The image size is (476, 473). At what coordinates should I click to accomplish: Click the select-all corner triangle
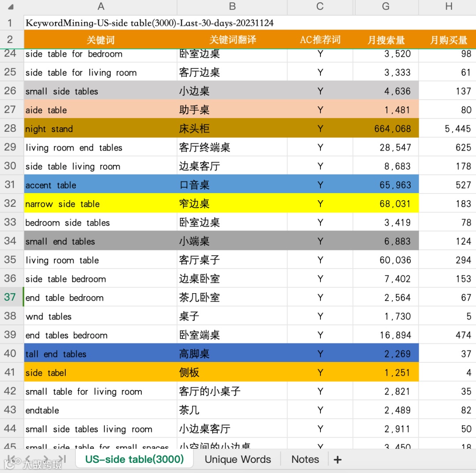click(x=11, y=7)
